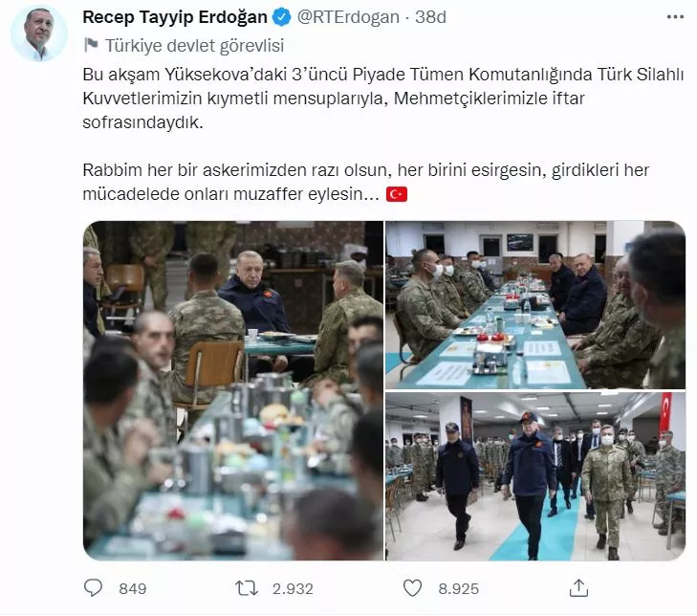
Task: Click the reply speech bubble icon
Action: pyautogui.click(x=94, y=588)
